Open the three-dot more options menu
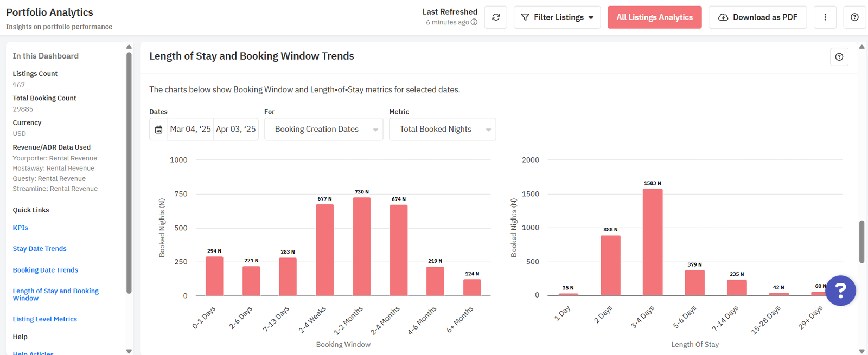868x355 pixels. [x=825, y=17]
